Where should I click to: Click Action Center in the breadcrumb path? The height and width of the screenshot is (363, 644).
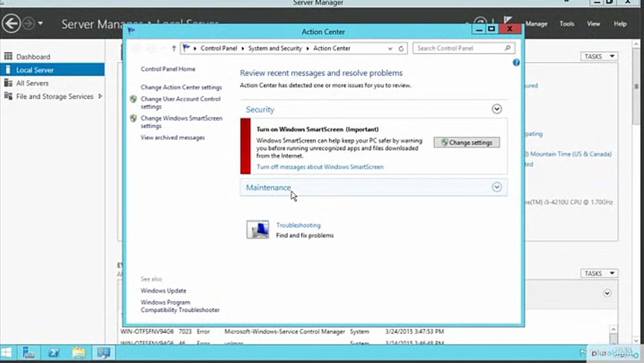tap(332, 48)
